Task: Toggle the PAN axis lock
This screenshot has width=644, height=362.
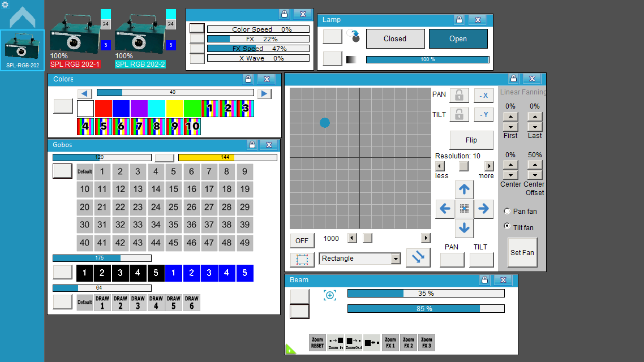Action: coord(459,95)
